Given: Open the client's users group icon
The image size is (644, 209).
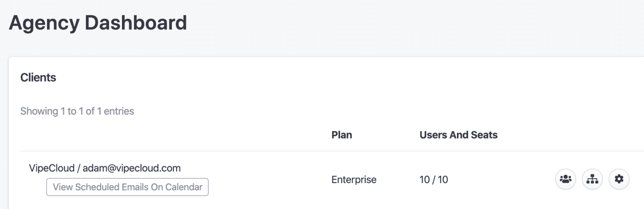Looking at the screenshot, I should click(566, 179).
